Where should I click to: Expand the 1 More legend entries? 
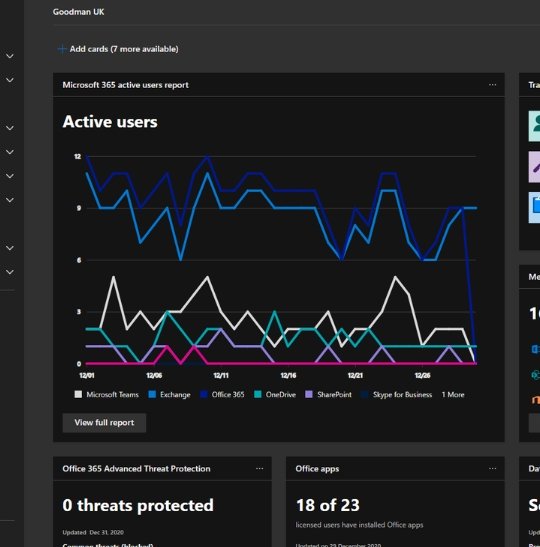click(x=453, y=395)
